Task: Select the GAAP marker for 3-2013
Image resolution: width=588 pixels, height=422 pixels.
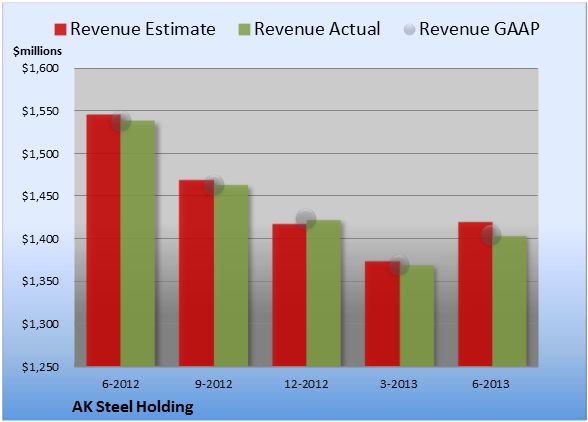Action: coord(399,265)
